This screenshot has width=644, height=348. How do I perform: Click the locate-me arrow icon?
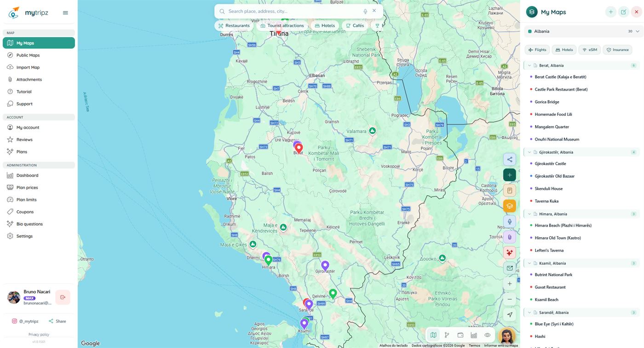(x=509, y=315)
